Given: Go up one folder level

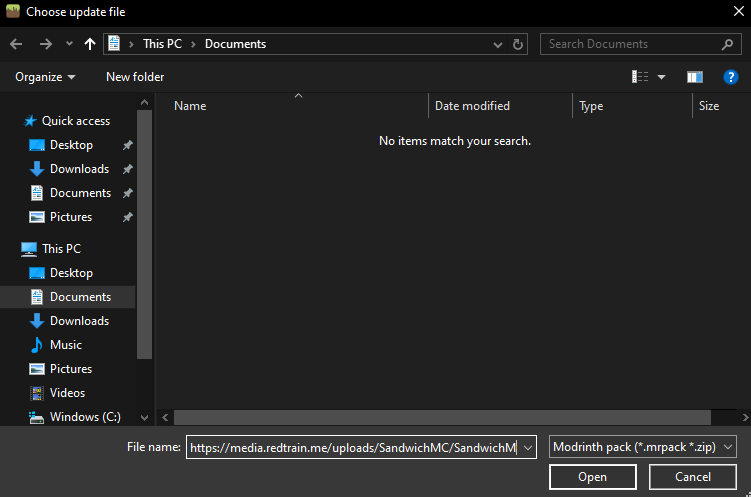Looking at the screenshot, I should [x=90, y=44].
